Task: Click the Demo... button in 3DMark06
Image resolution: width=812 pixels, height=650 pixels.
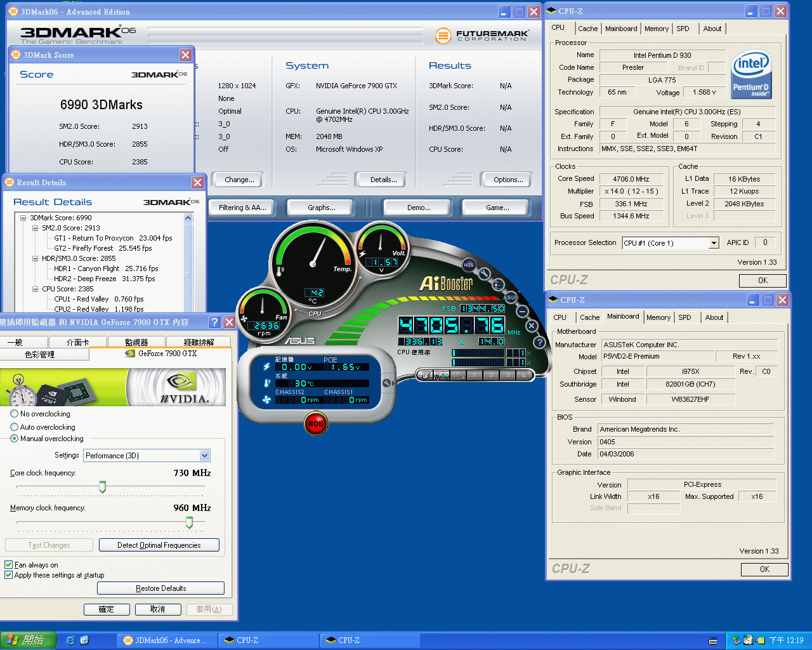Action: click(419, 208)
